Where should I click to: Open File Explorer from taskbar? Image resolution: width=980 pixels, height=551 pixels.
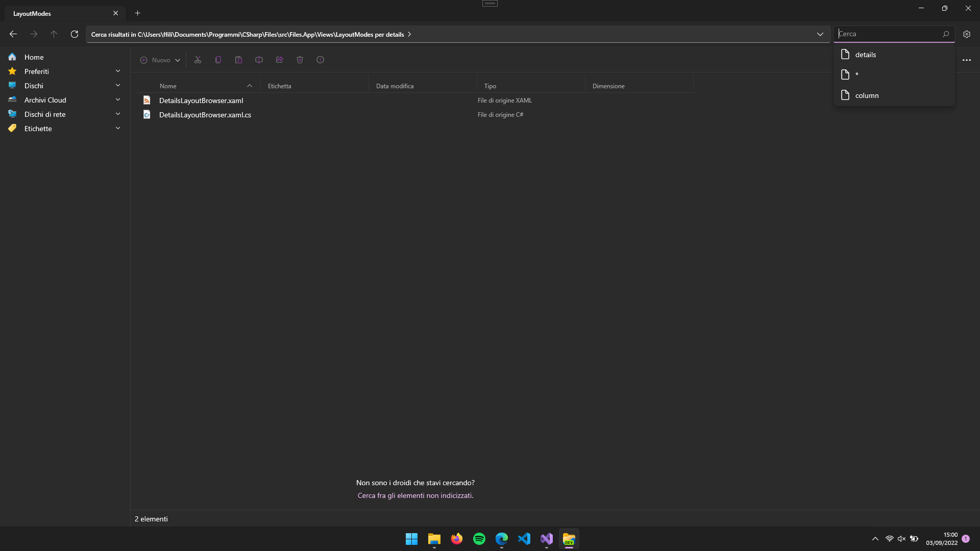[x=434, y=539]
